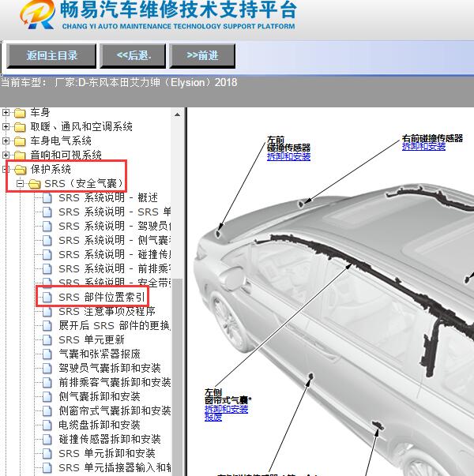Image resolution: width=474 pixels, height=476 pixels.
Task: Click document icon beside SRS 部件位置索引
Action: (47, 297)
